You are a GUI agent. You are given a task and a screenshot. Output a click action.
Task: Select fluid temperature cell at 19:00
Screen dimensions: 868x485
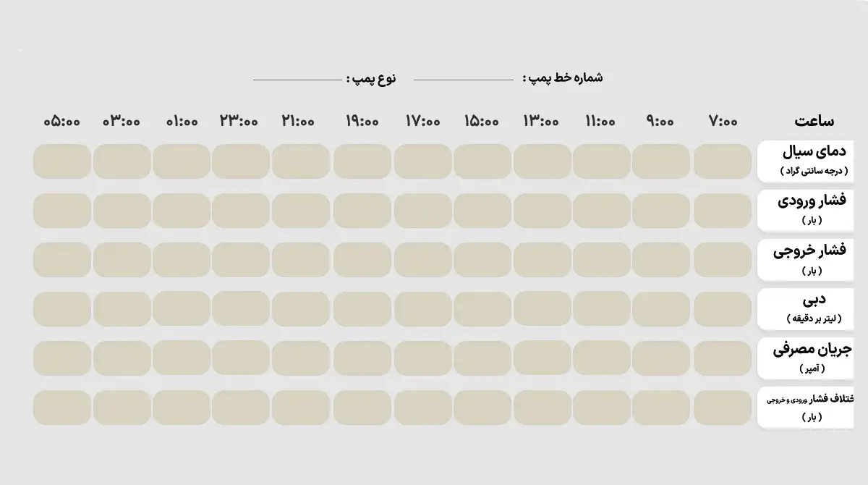click(x=362, y=161)
